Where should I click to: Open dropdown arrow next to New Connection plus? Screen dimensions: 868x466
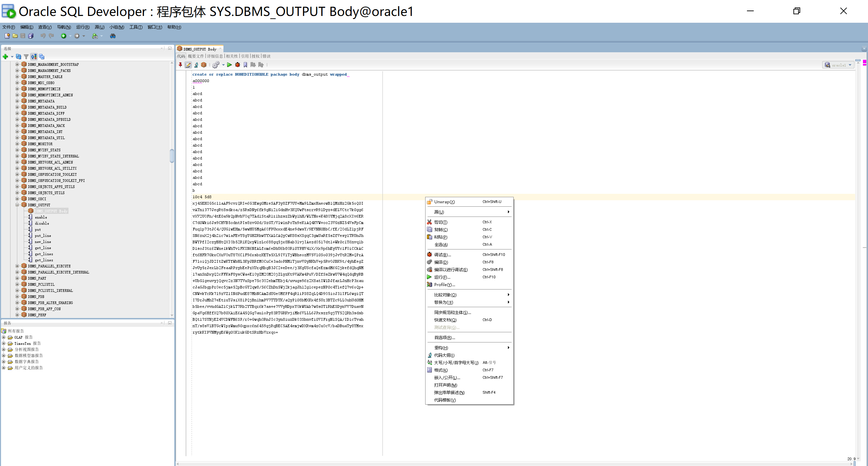12,57
